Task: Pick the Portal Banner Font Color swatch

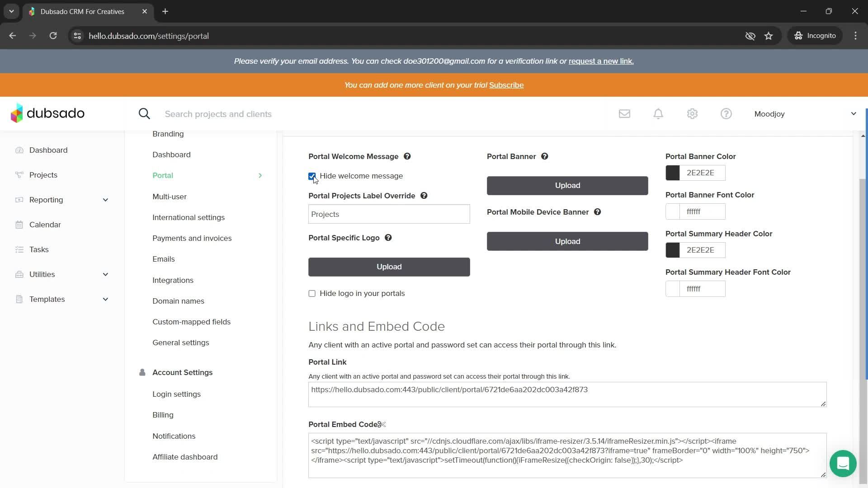Action: pos(673,211)
